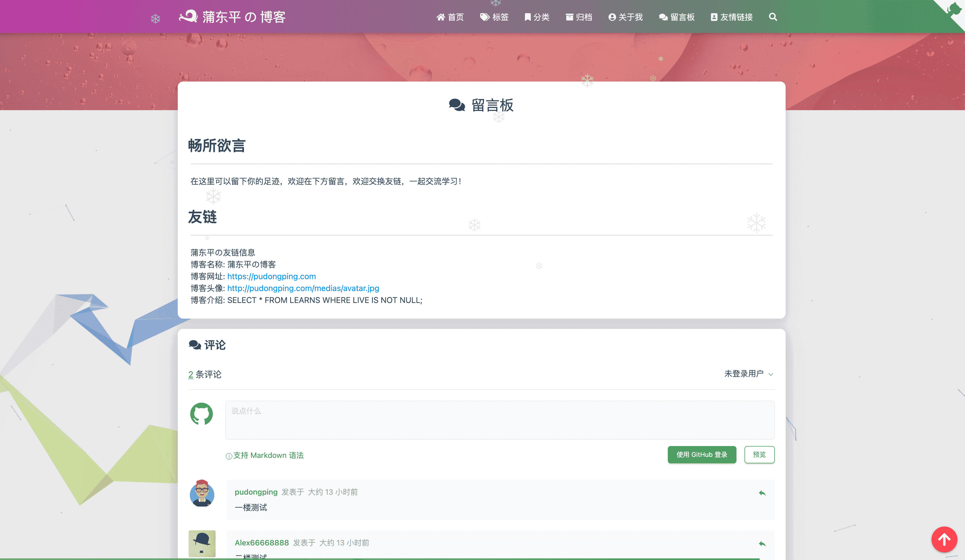Open the 归档 menu item
The width and height of the screenshot is (965, 560).
click(579, 17)
